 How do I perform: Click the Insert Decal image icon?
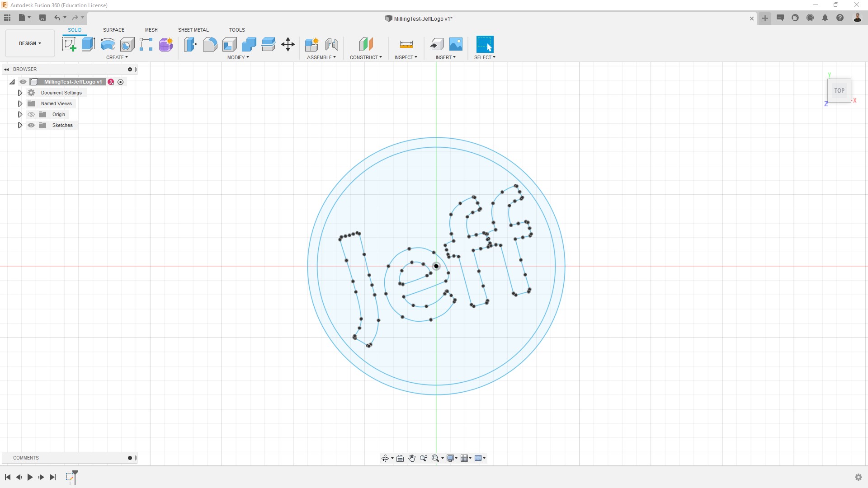pyautogui.click(x=456, y=44)
